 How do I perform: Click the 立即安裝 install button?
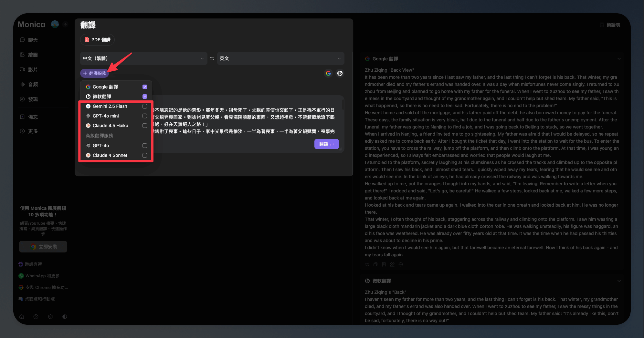43,247
